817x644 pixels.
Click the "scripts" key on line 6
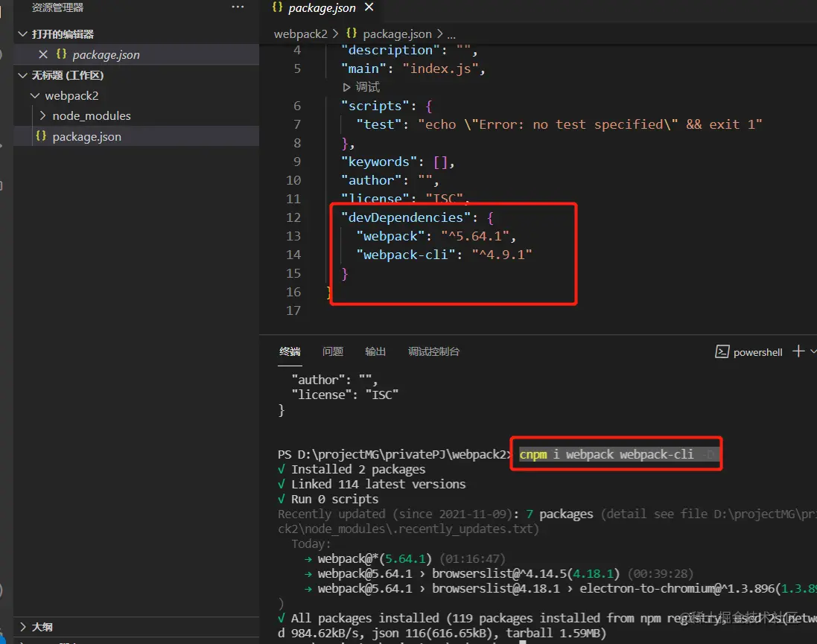click(375, 106)
